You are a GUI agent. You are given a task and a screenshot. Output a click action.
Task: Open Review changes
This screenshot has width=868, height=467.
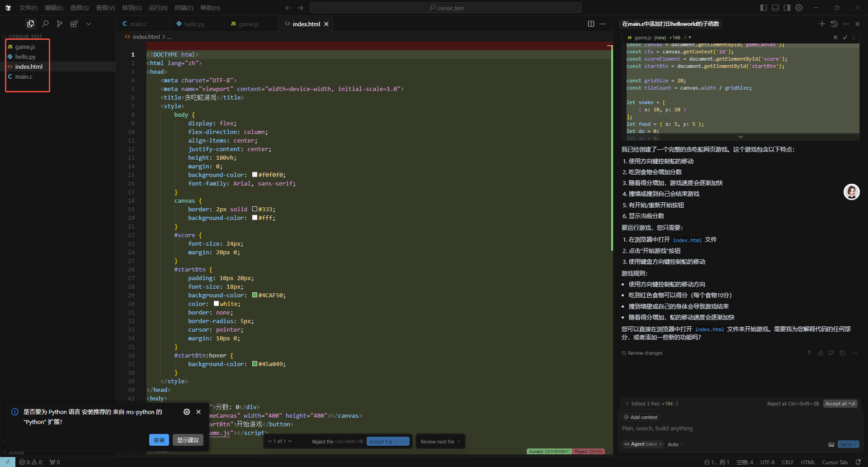(642, 353)
